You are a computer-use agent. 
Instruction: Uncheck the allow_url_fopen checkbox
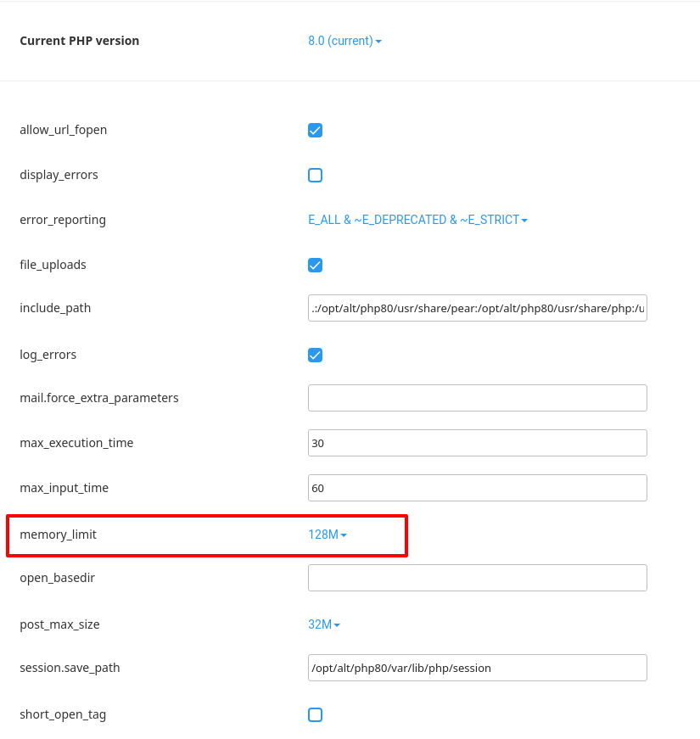tap(315, 130)
